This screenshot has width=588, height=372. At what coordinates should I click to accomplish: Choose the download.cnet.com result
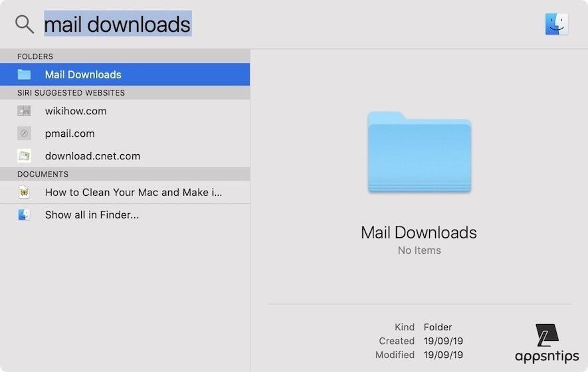tap(92, 156)
